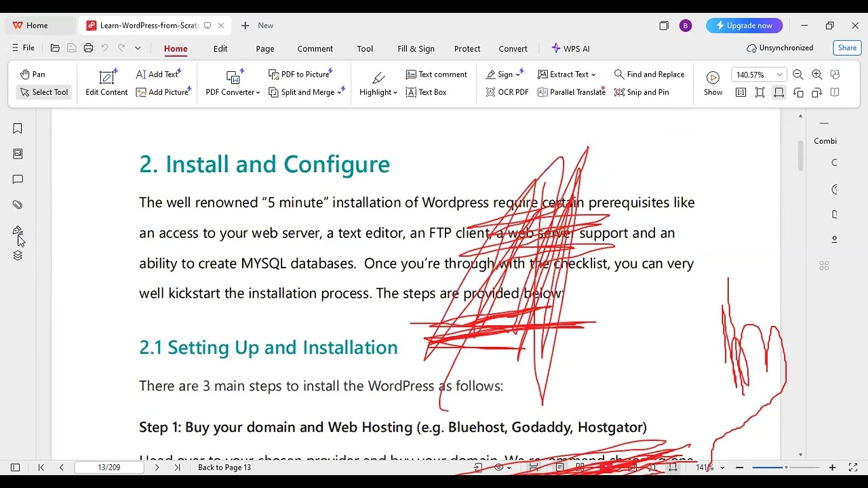Click Back to Page 13
The image size is (868, 488).
pyautogui.click(x=224, y=468)
